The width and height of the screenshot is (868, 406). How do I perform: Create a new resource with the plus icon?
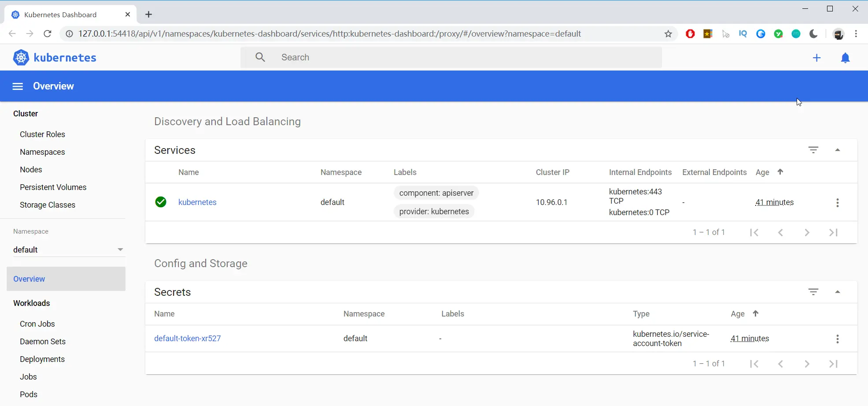click(x=817, y=57)
